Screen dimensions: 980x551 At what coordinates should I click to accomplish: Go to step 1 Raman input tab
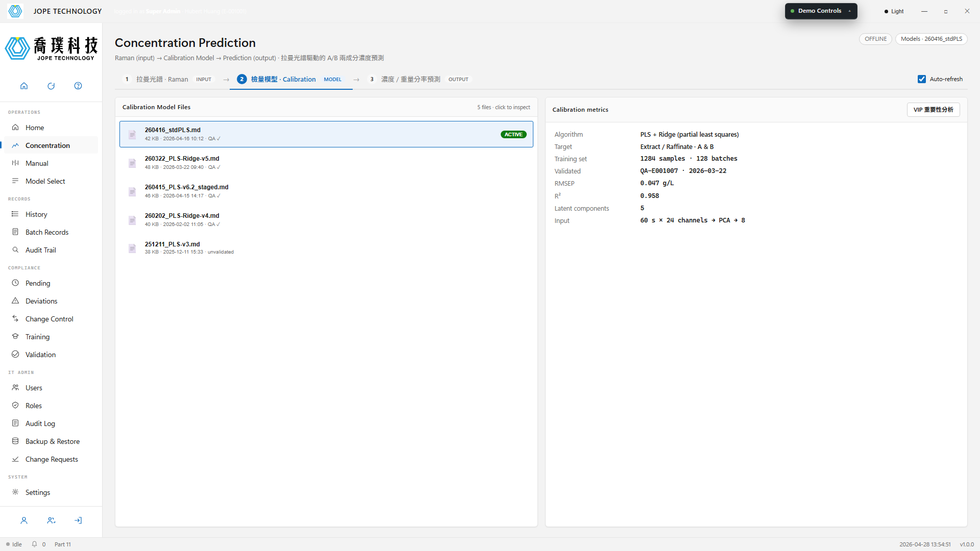pyautogui.click(x=169, y=79)
